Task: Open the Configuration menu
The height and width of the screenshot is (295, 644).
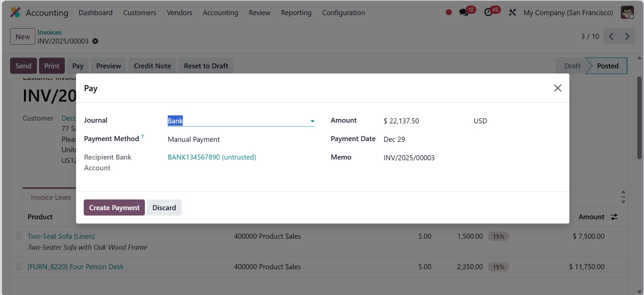Action: tap(343, 12)
